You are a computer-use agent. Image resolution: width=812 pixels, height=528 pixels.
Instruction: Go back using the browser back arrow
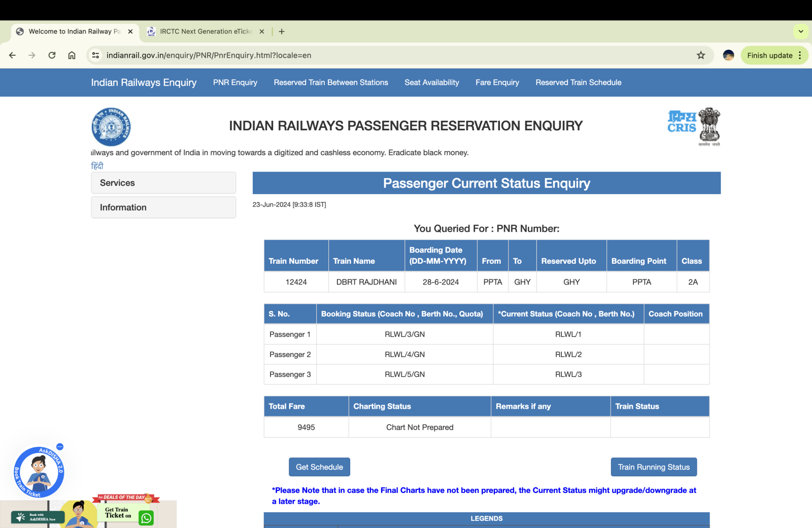13,55
